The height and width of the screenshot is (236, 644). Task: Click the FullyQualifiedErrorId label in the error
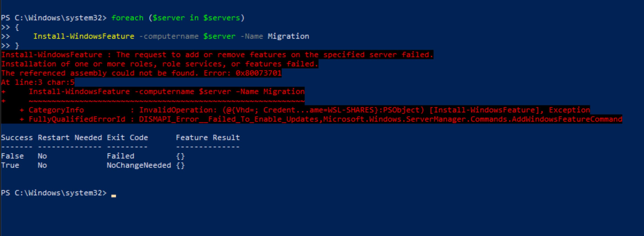77,119
